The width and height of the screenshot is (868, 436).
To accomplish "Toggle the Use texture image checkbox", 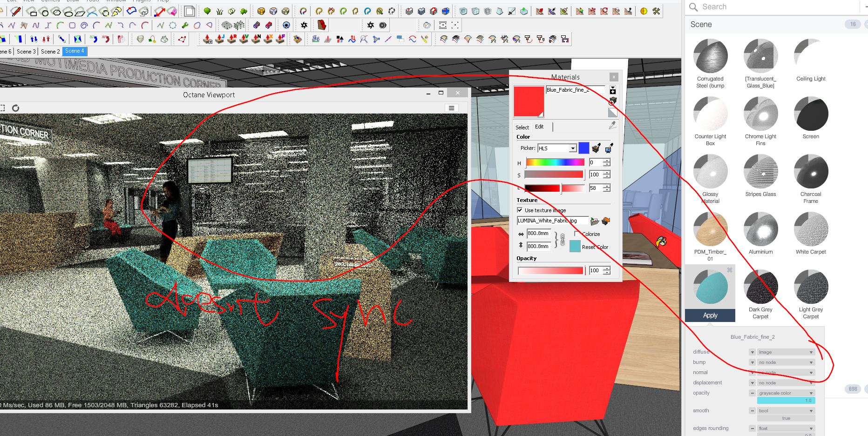I will (520, 210).
